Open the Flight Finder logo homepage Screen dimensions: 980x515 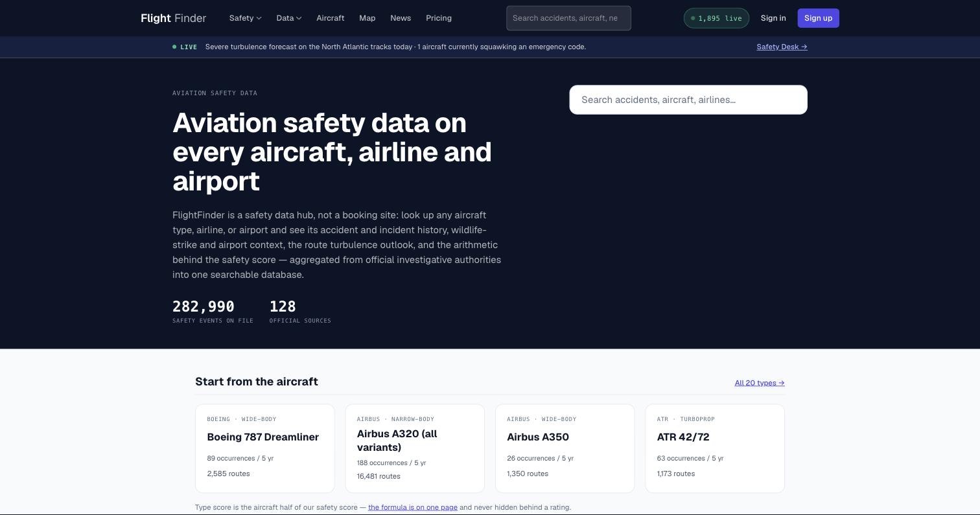coord(173,18)
